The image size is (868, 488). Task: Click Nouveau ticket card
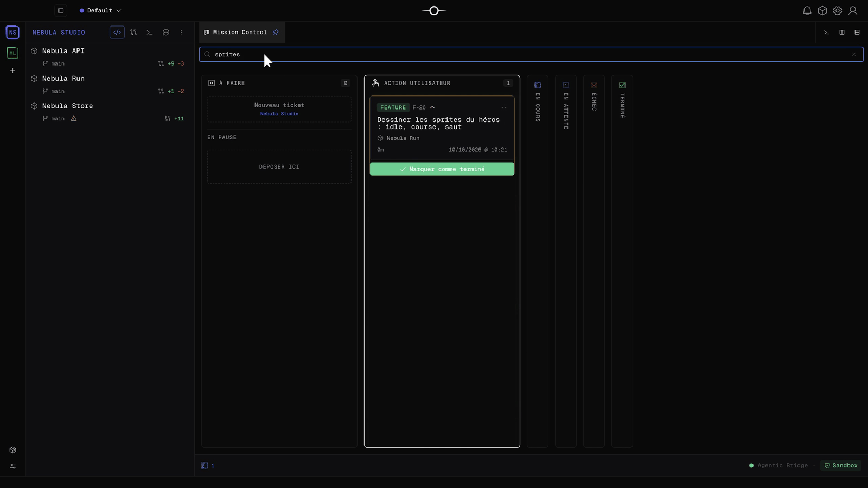pyautogui.click(x=279, y=109)
